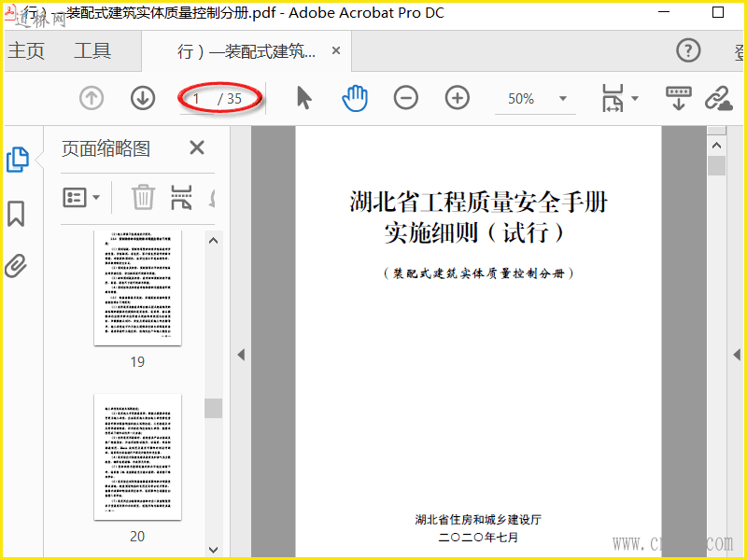The width and height of the screenshot is (747, 560).
Task: Click the 湖北省住房和城乡建设厅 text
Action: click(x=478, y=520)
